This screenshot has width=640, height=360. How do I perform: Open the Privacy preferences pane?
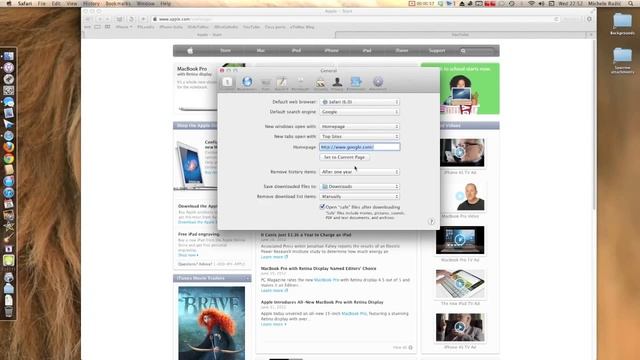pyautogui.click(x=337, y=83)
